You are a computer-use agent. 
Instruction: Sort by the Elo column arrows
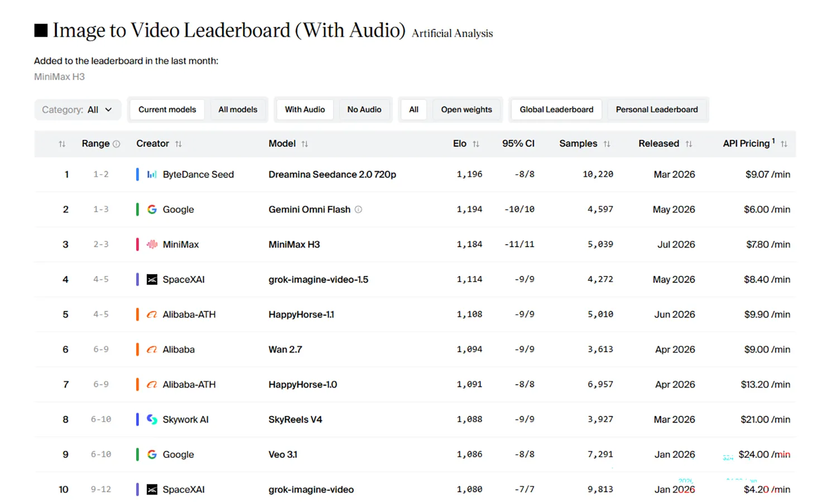tap(476, 144)
